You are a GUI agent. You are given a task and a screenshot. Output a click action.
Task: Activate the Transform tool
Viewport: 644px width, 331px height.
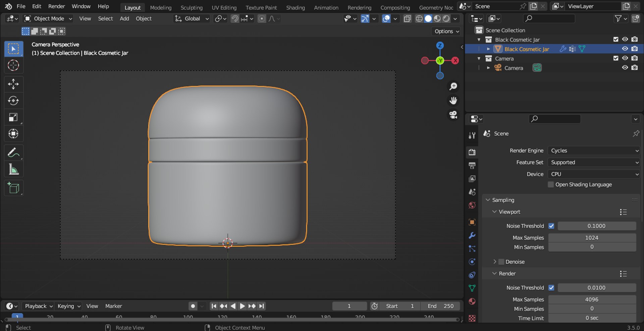point(13,134)
